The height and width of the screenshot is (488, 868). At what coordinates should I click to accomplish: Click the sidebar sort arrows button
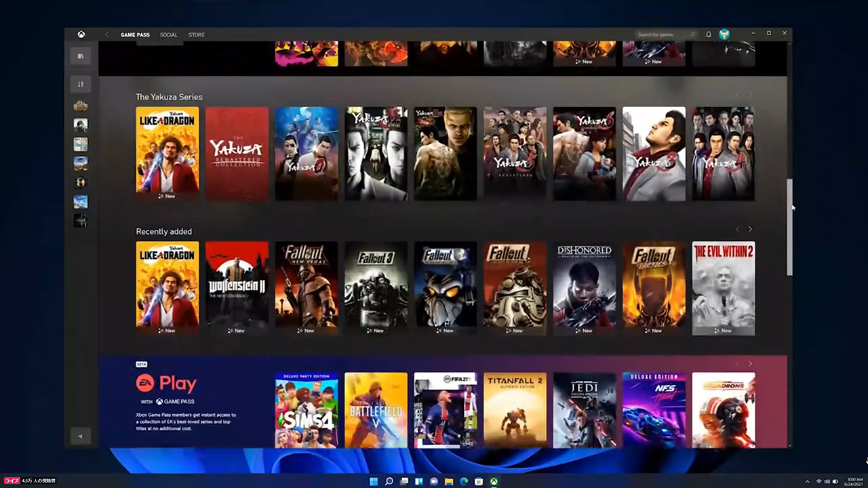(x=81, y=84)
